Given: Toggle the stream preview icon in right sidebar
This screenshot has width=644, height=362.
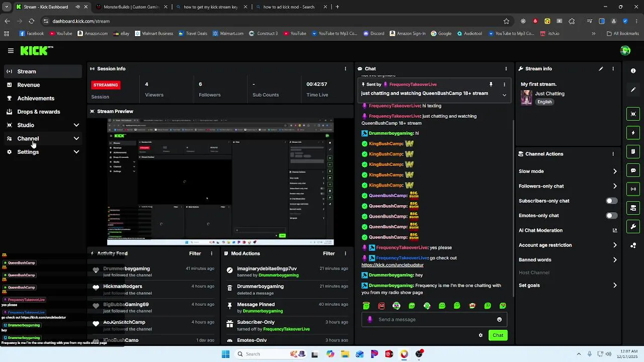Looking at the screenshot, I should [633, 114].
